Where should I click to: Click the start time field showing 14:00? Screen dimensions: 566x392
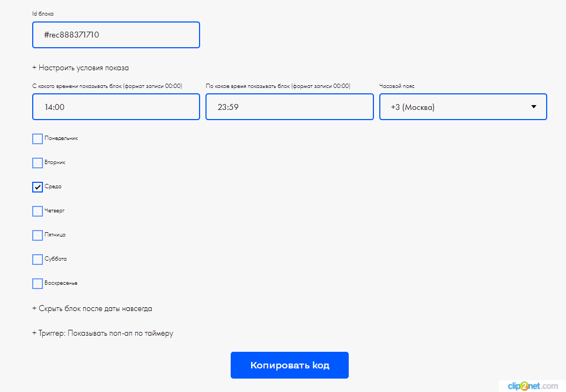tap(116, 107)
